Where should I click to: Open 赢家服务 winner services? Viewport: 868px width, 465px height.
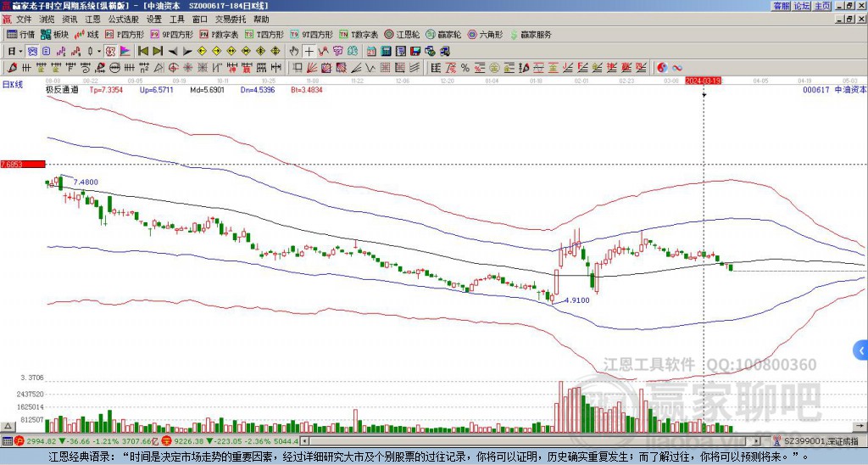pyautogui.click(x=531, y=34)
